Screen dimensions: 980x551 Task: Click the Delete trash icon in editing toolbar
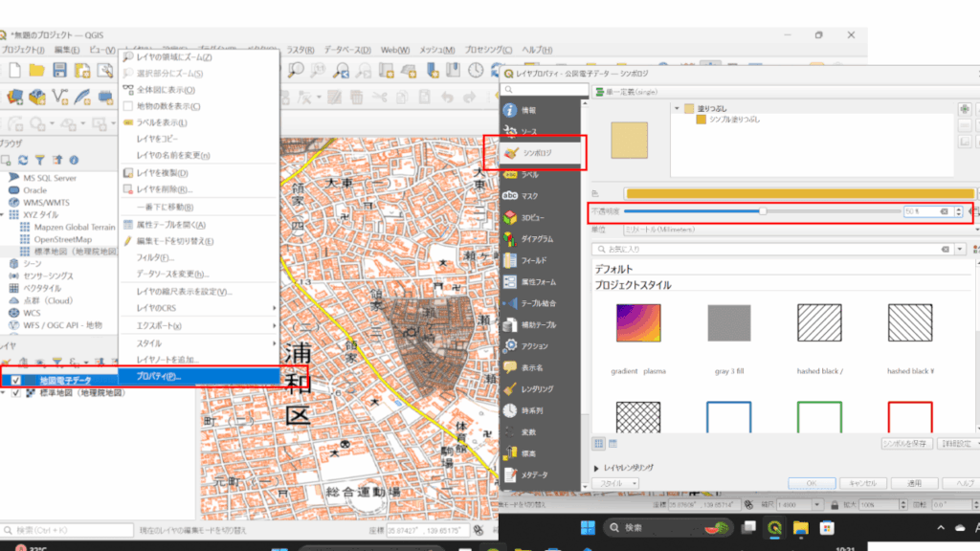click(356, 97)
